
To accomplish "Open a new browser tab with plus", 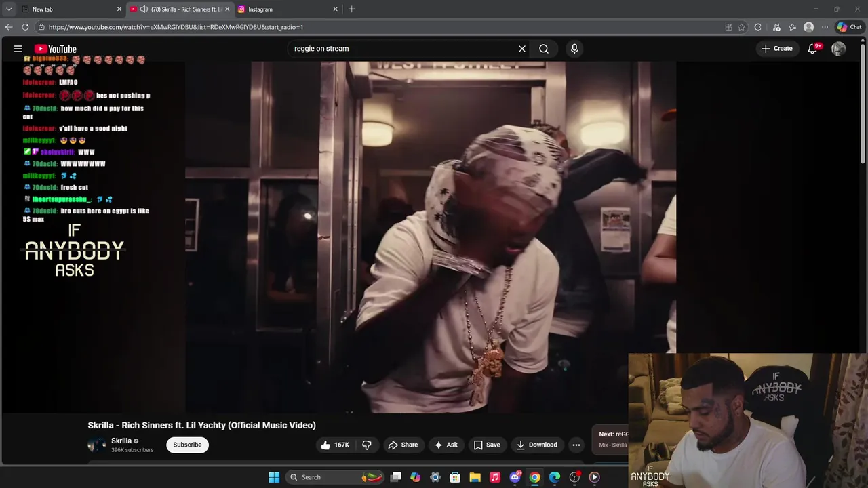I will click(351, 9).
